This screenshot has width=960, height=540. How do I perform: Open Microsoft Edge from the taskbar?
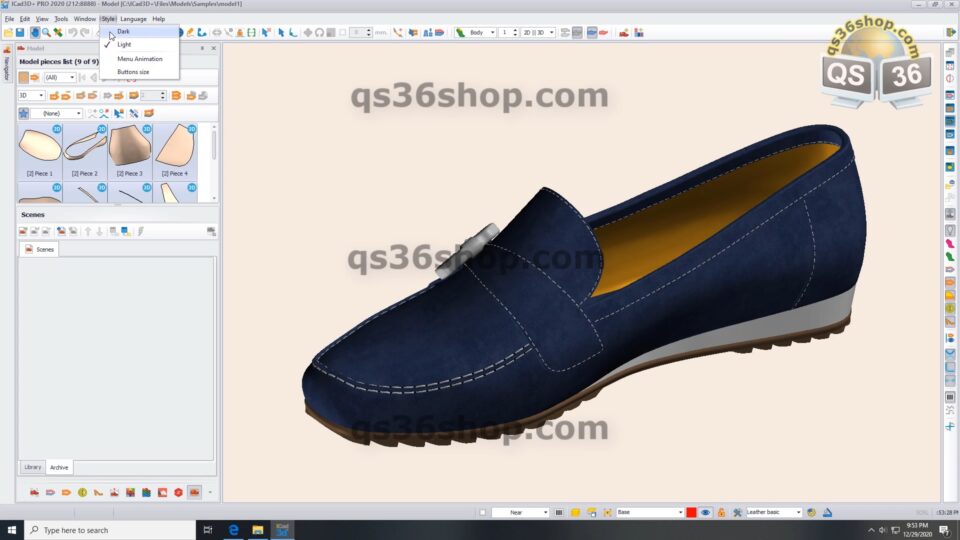[x=233, y=530]
